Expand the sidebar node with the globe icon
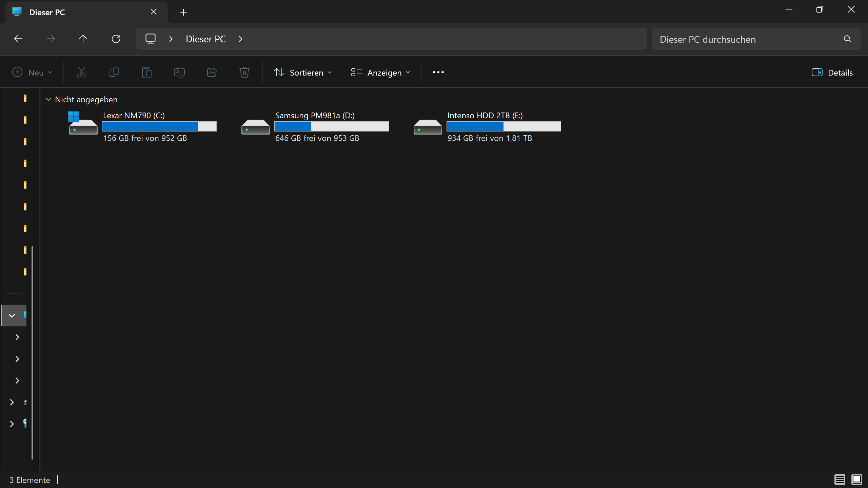Image resolution: width=868 pixels, height=488 pixels. pyautogui.click(x=12, y=424)
